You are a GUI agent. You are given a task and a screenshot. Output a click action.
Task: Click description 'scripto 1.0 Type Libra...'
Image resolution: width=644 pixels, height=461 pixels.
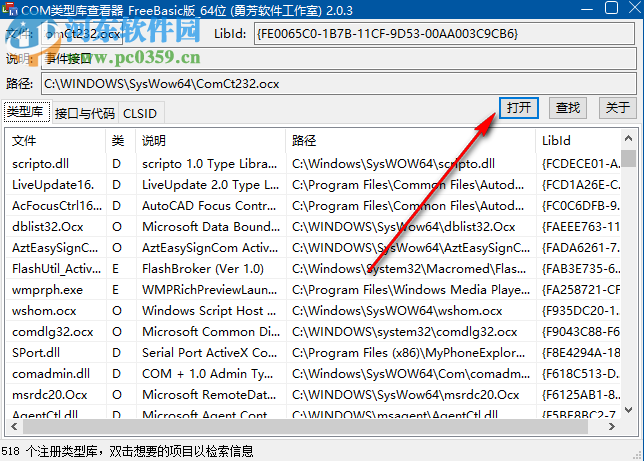[x=209, y=164]
